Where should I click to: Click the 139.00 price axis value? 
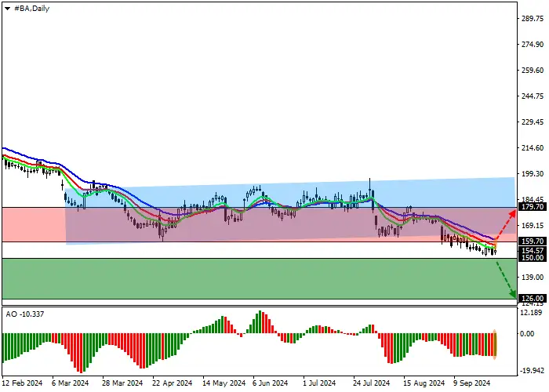tap(533, 278)
